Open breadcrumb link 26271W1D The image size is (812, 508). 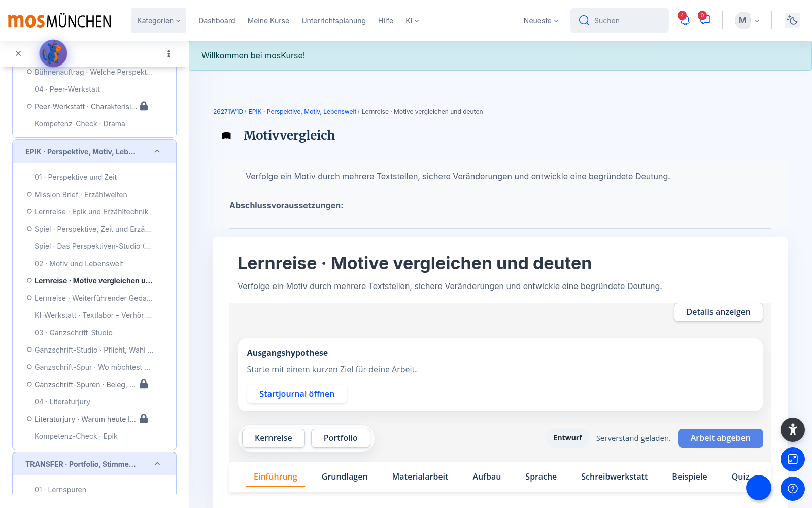click(228, 112)
